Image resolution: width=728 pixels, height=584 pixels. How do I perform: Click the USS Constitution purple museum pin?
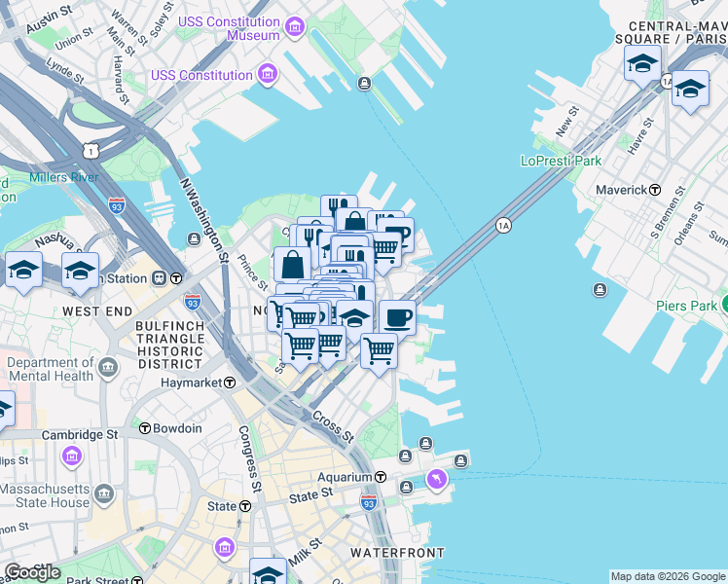pyautogui.click(x=268, y=73)
